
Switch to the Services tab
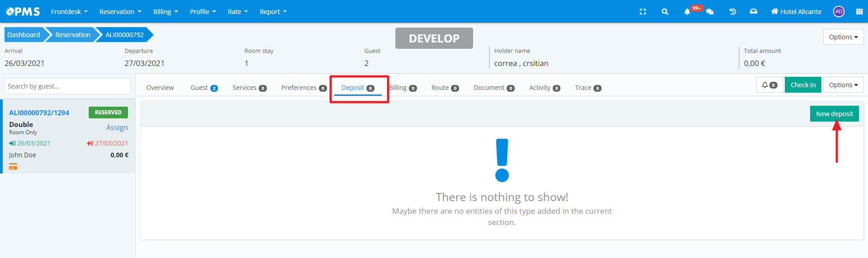[x=249, y=88]
